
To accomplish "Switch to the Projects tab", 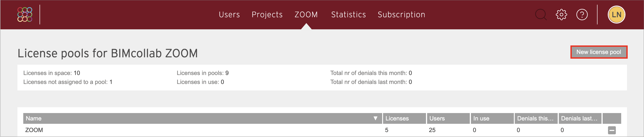I will click(267, 15).
